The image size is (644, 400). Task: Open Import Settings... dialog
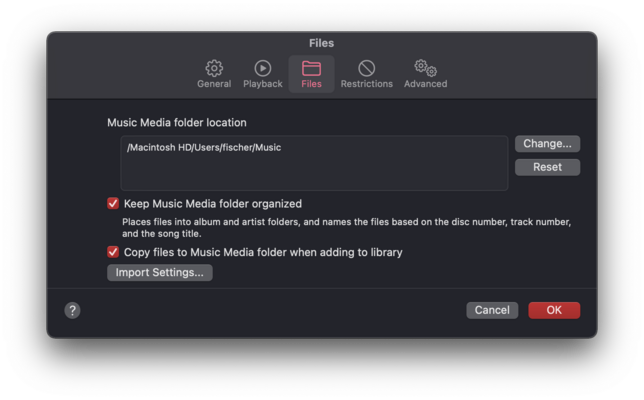tap(160, 273)
